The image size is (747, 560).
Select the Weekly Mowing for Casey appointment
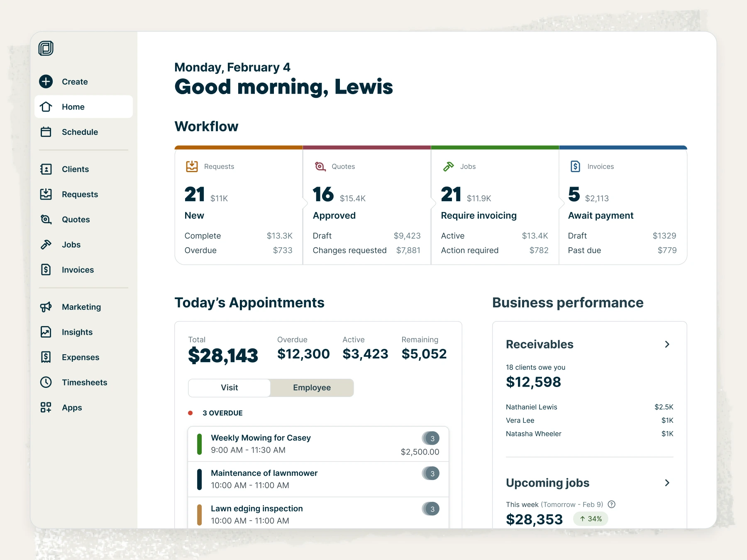click(261, 438)
